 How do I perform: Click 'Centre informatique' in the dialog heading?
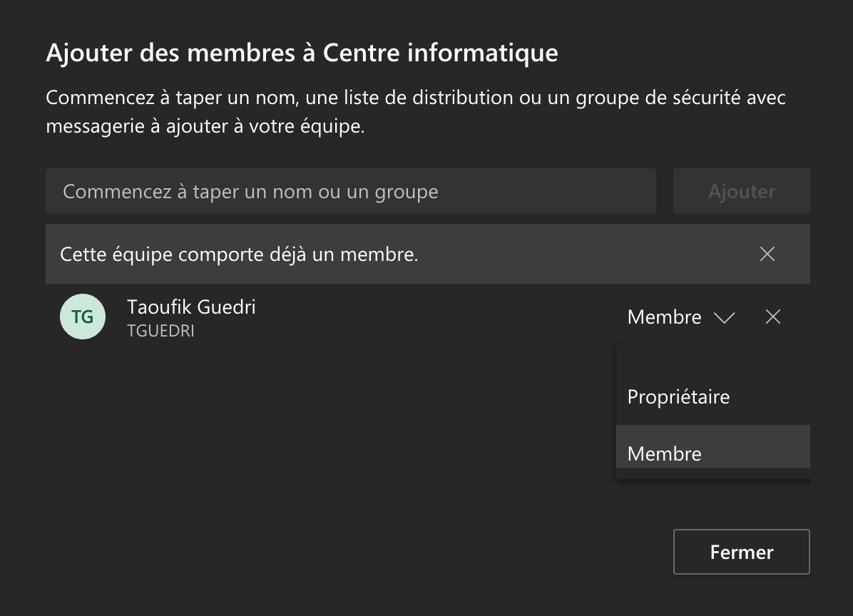(440, 53)
